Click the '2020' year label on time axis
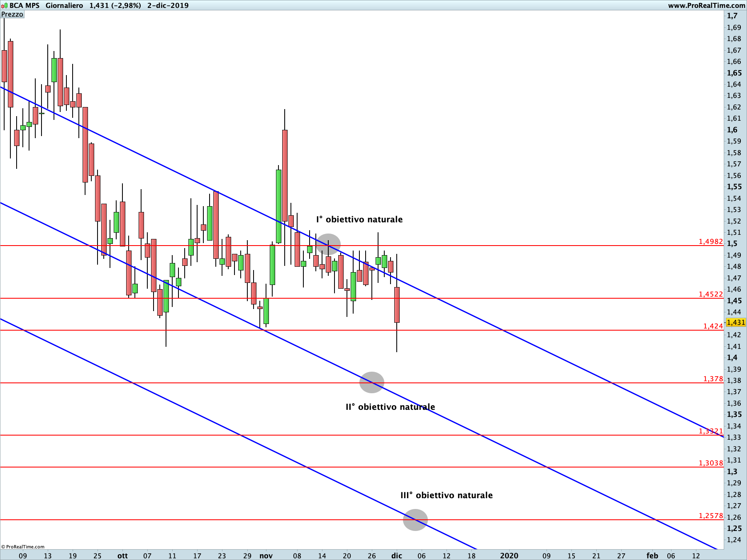 pyautogui.click(x=509, y=556)
